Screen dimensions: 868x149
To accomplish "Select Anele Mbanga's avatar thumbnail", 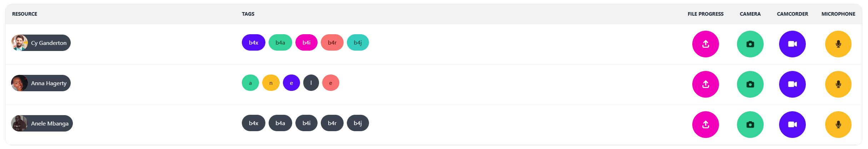I will point(19,123).
